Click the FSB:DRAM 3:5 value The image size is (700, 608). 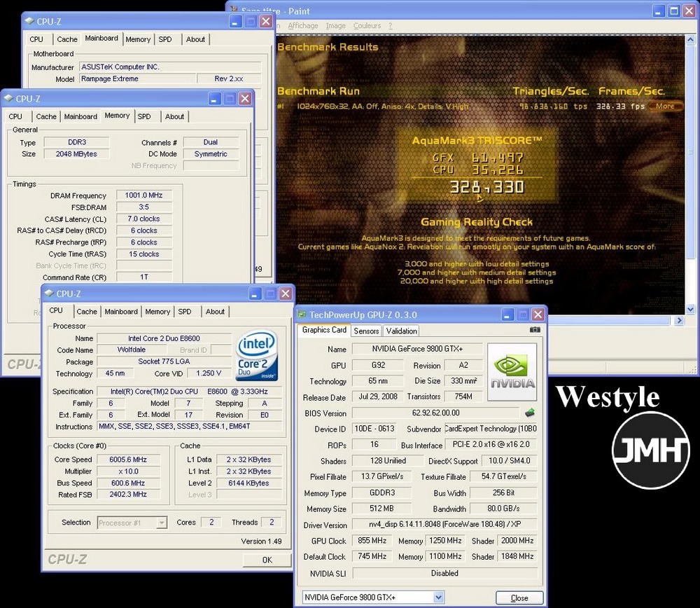(x=143, y=207)
